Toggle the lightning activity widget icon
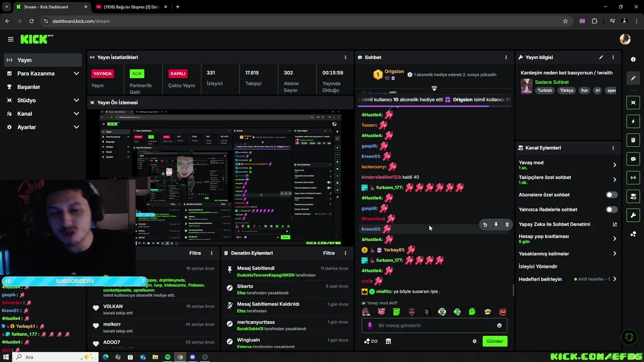Viewport: 644px width, 362px height. click(x=633, y=121)
